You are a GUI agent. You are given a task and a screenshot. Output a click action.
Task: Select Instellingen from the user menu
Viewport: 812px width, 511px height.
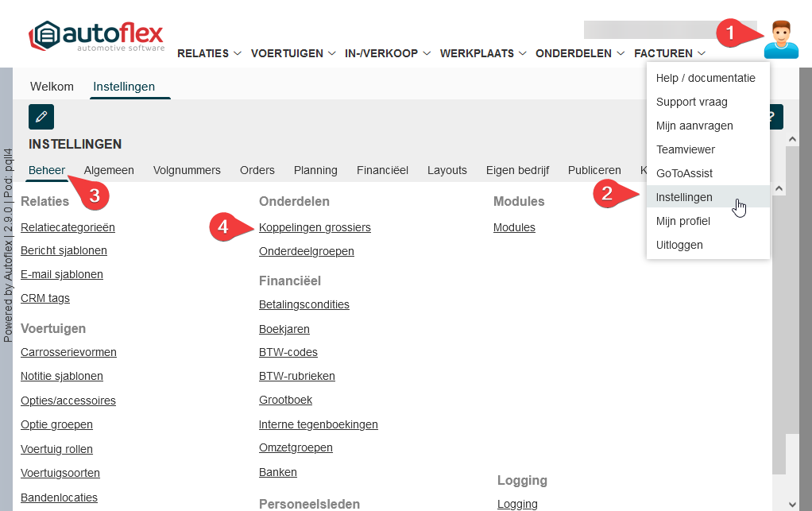click(x=684, y=197)
